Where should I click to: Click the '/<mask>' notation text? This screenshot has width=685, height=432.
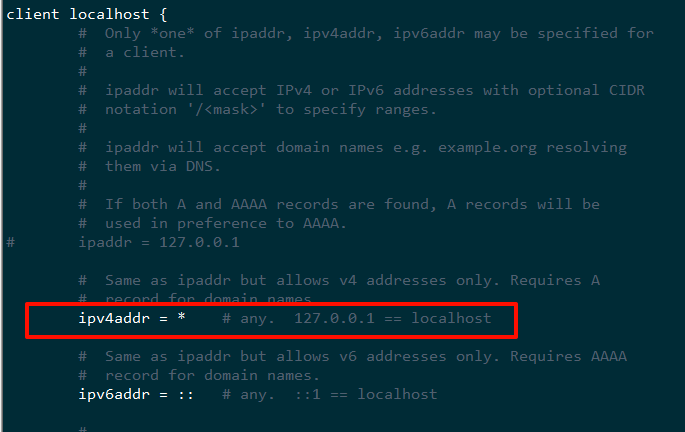226,110
